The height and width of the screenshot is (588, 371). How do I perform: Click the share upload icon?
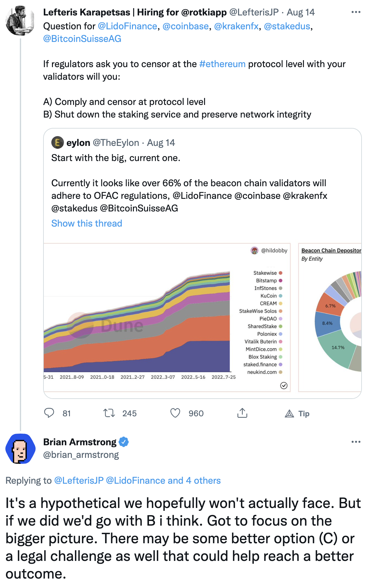pyautogui.click(x=242, y=413)
